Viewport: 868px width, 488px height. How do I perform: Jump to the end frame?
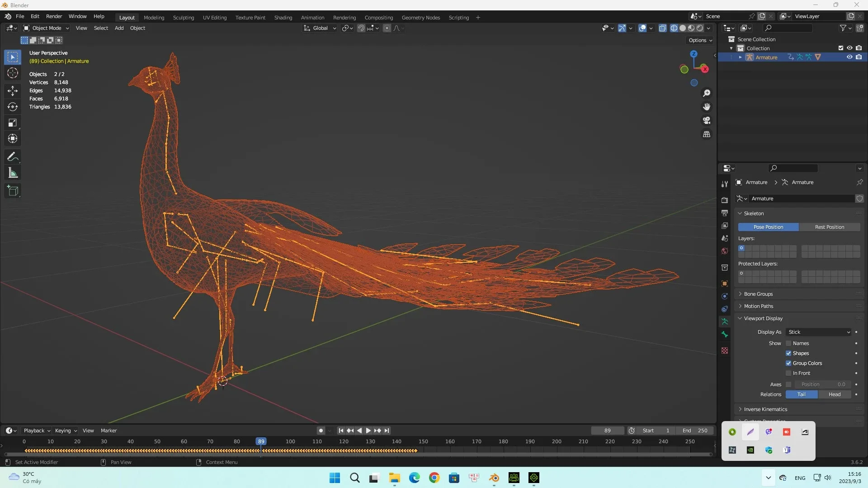pyautogui.click(x=387, y=431)
